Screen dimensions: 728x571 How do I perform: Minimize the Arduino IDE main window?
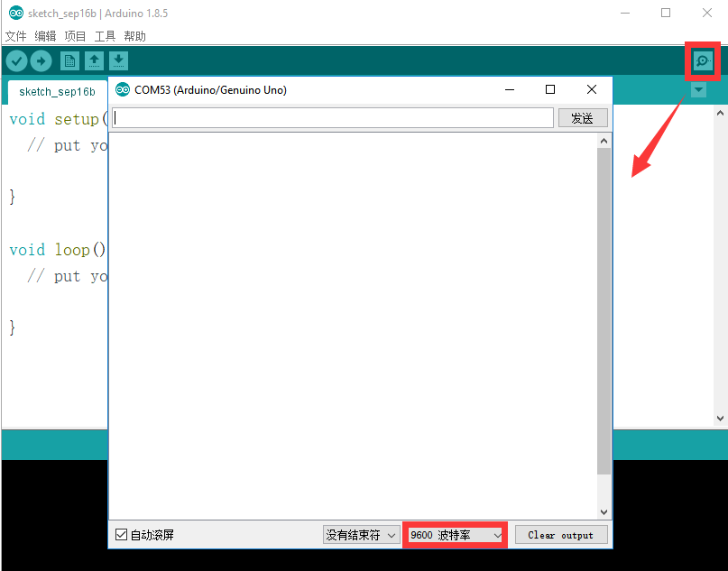click(x=625, y=13)
